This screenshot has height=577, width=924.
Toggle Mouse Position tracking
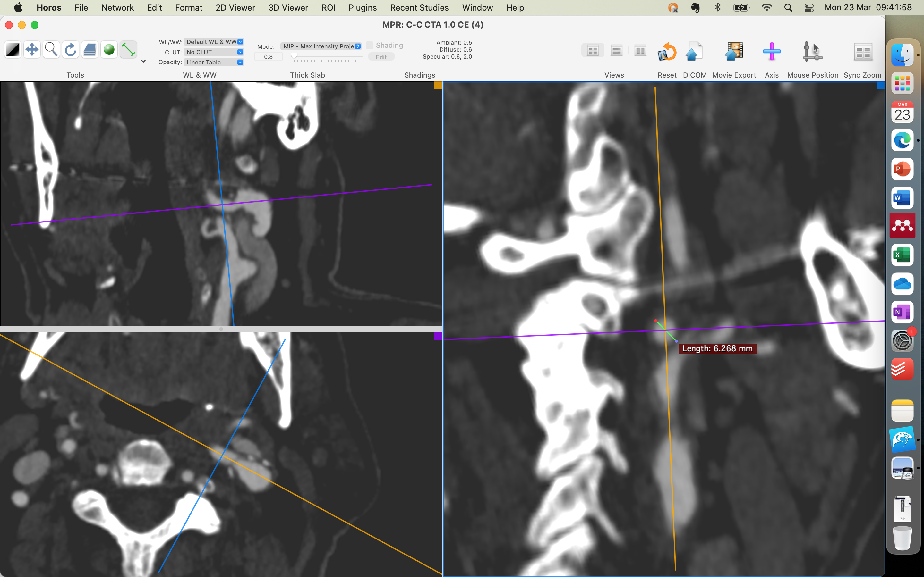tap(812, 52)
